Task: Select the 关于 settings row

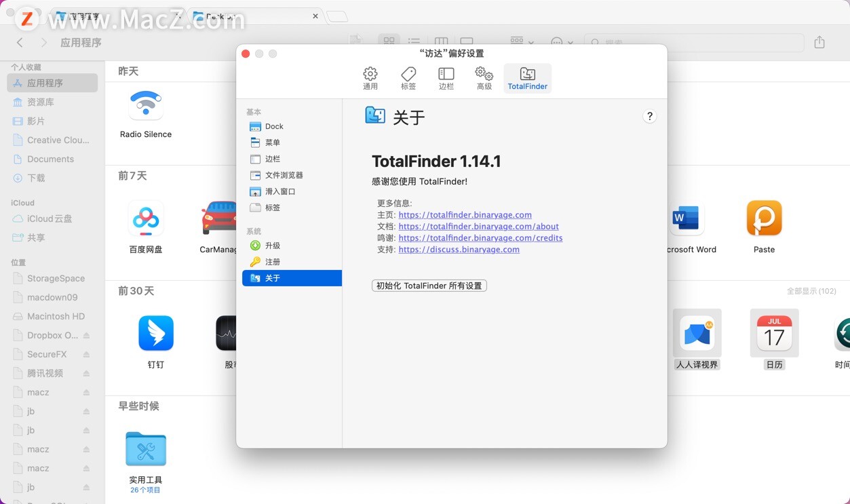Action: pos(292,278)
